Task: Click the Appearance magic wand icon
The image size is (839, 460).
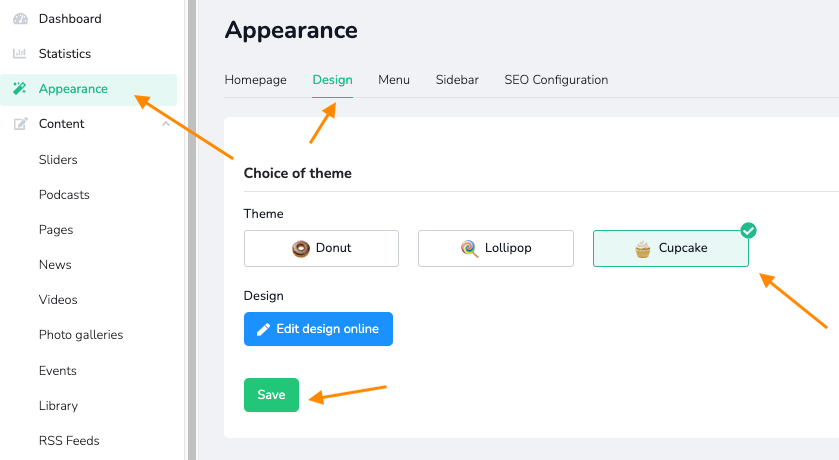Action: 20,89
